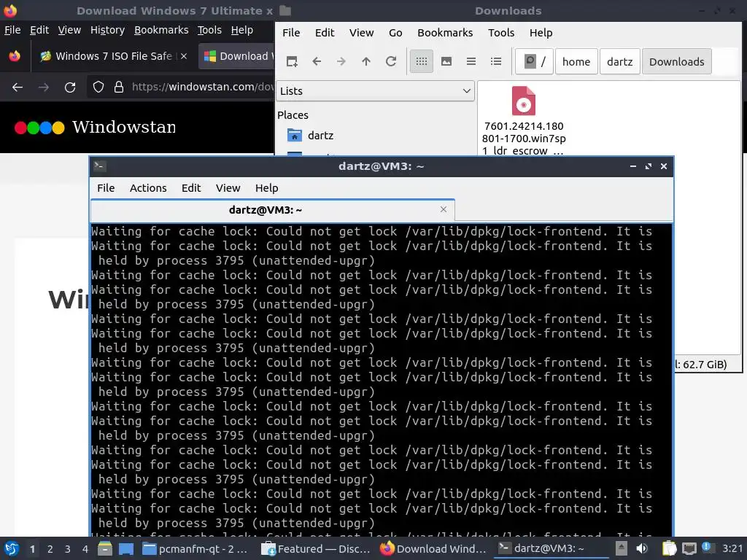Viewport: 747px width, 560px height.
Task: Close the Windows 7 ISO File Safe tab
Action: pyautogui.click(x=184, y=56)
